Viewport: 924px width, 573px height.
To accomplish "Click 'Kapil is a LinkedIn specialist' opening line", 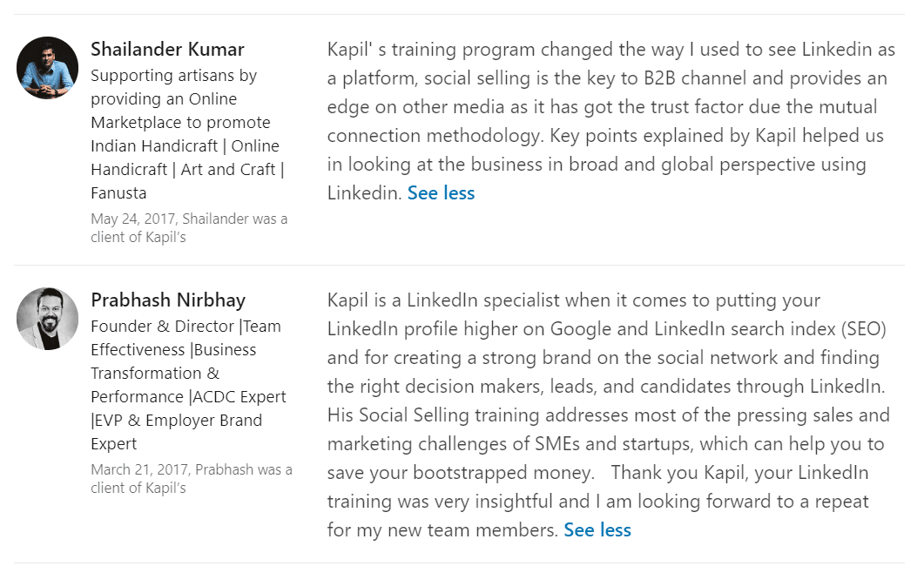I will click(x=443, y=300).
